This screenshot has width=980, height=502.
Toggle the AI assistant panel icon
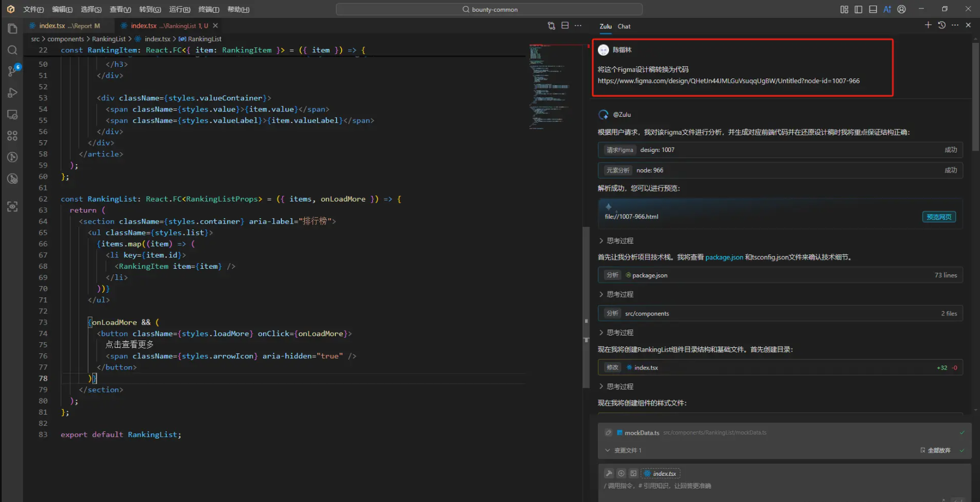pyautogui.click(x=887, y=9)
